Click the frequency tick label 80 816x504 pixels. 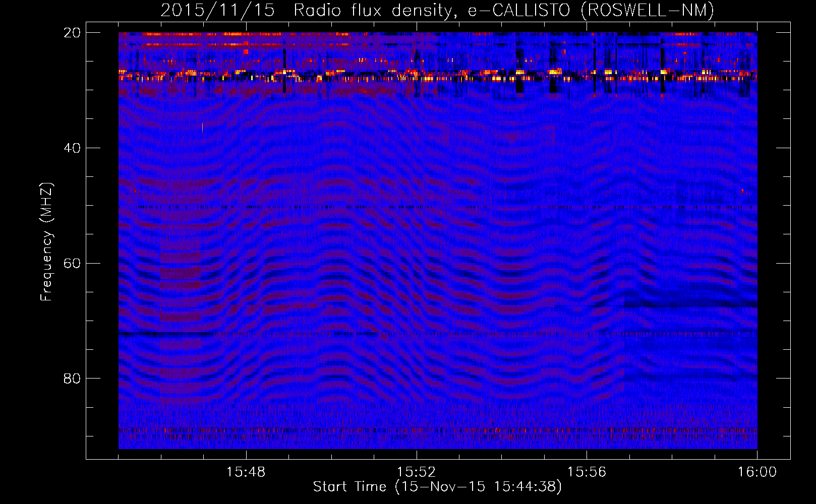72,379
